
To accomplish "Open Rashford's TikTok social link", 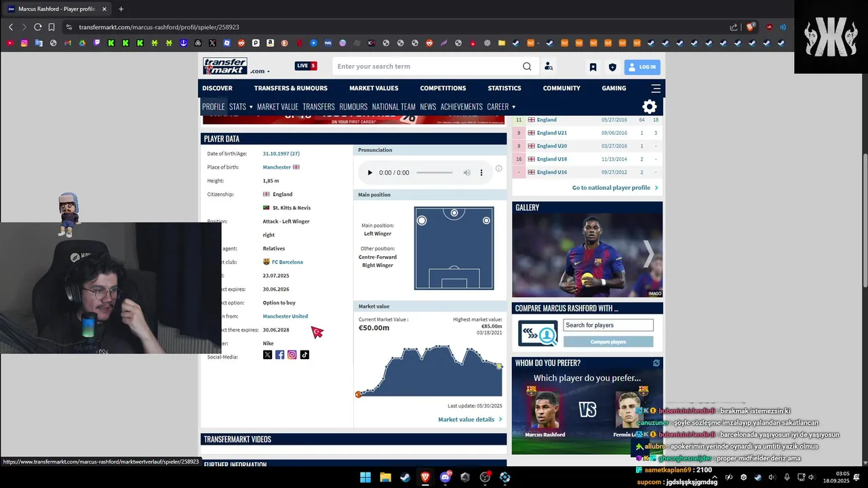I will (x=304, y=354).
